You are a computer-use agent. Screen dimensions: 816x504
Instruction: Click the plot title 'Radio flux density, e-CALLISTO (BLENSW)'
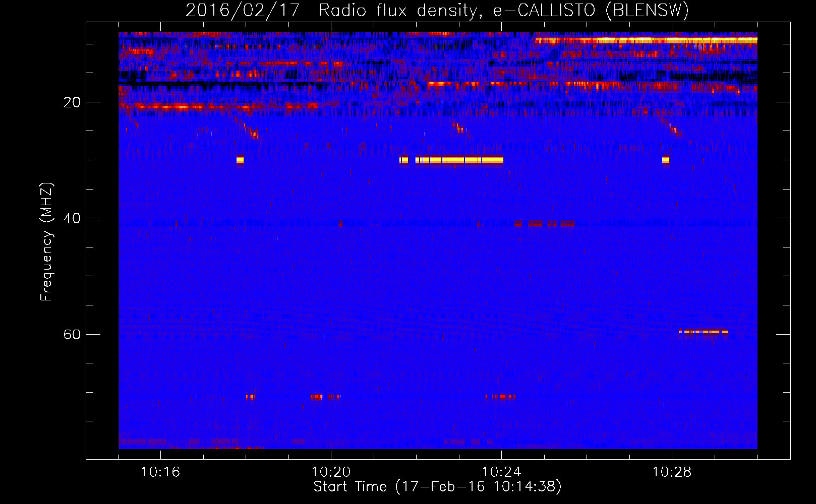503,10
